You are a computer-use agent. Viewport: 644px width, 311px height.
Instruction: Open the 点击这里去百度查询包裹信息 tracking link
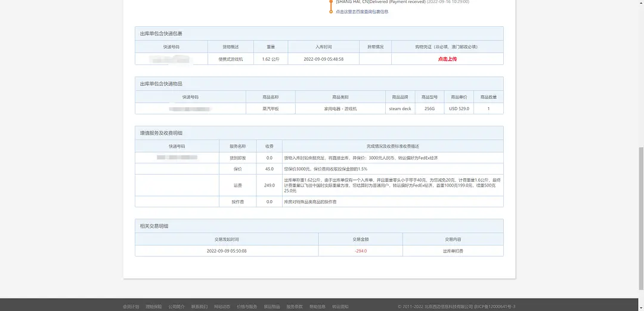[x=362, y=11]
